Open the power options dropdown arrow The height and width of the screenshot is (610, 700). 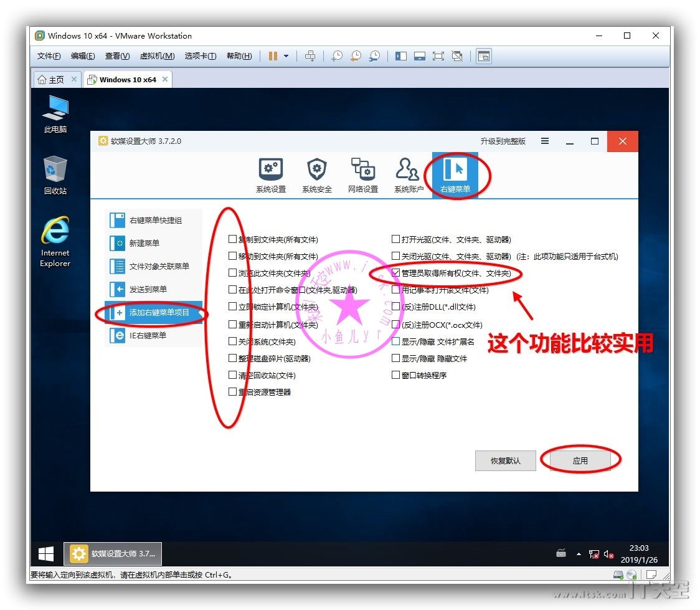click(286, 56)
